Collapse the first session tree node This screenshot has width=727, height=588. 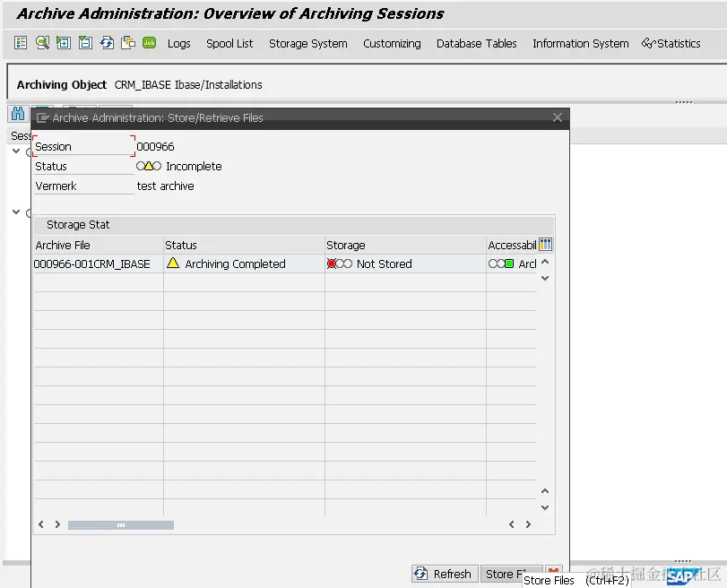pos(16,151)
